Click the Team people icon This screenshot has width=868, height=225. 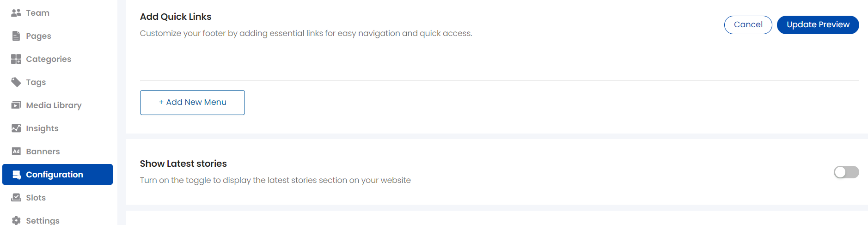16,13
